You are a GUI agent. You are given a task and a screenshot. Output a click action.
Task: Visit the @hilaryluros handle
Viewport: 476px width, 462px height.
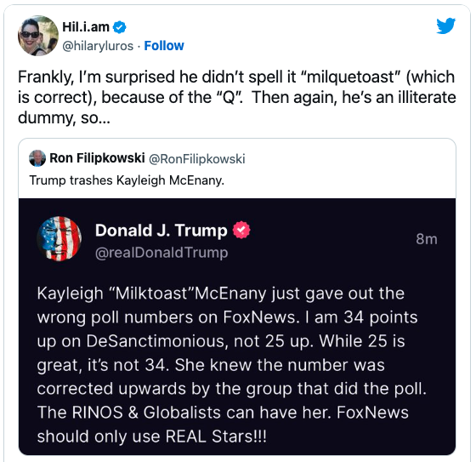pos(98,46)
